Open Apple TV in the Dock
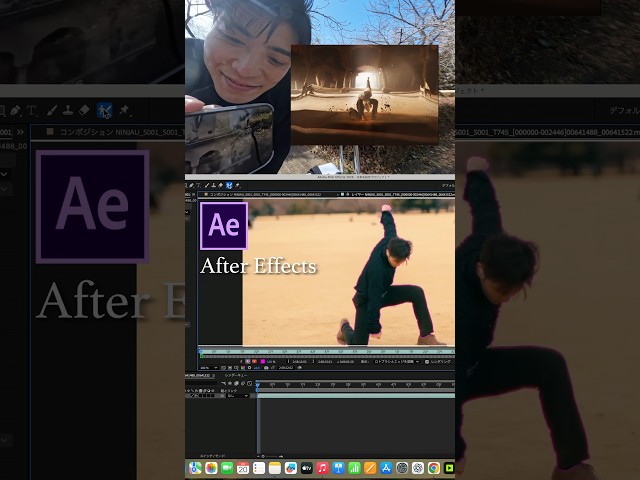Image resolution: width=640 pixels, height=480 pixels. [307, 468]
